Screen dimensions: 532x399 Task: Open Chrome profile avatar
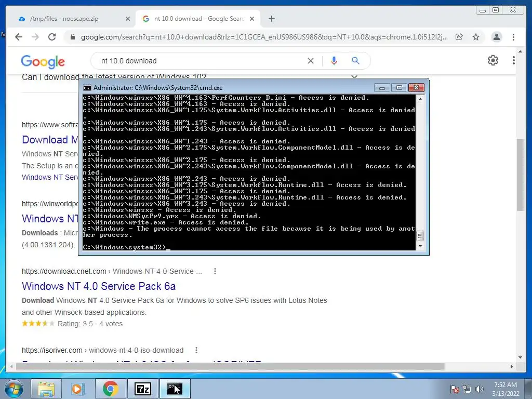pyautogui.click(x=497, y=37)
